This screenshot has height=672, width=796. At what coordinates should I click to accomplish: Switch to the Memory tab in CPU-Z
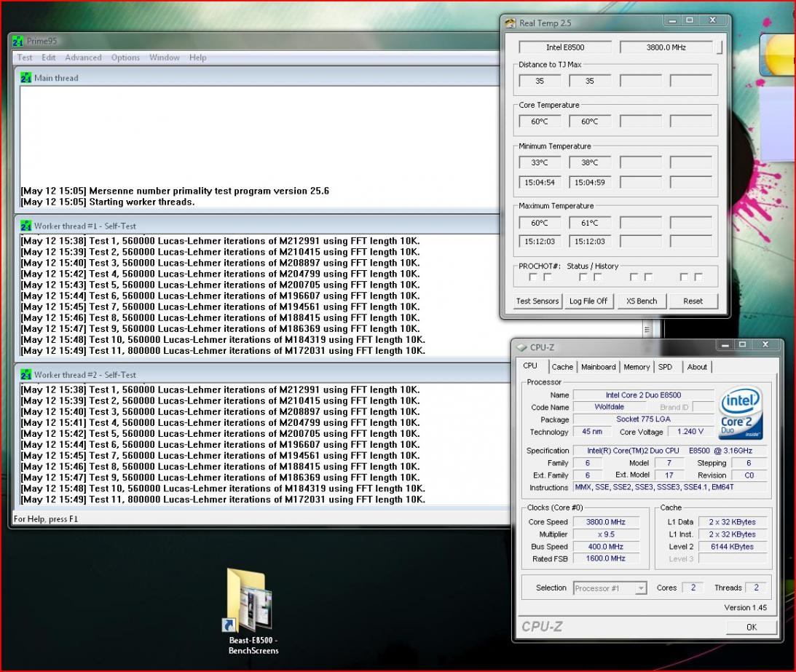[x=637, y=367]
